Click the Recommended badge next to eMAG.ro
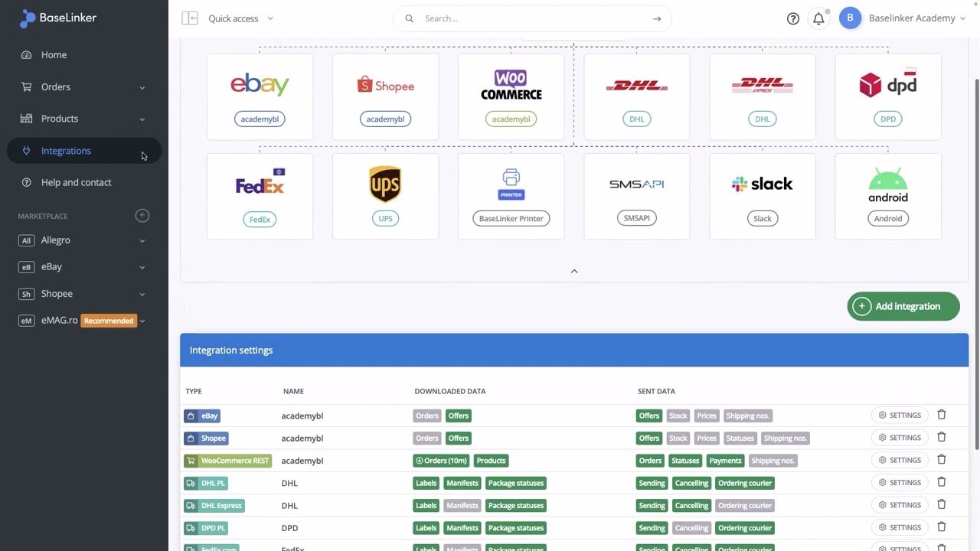The width and height of the screenshot is (980, 551). pos(109,321)
